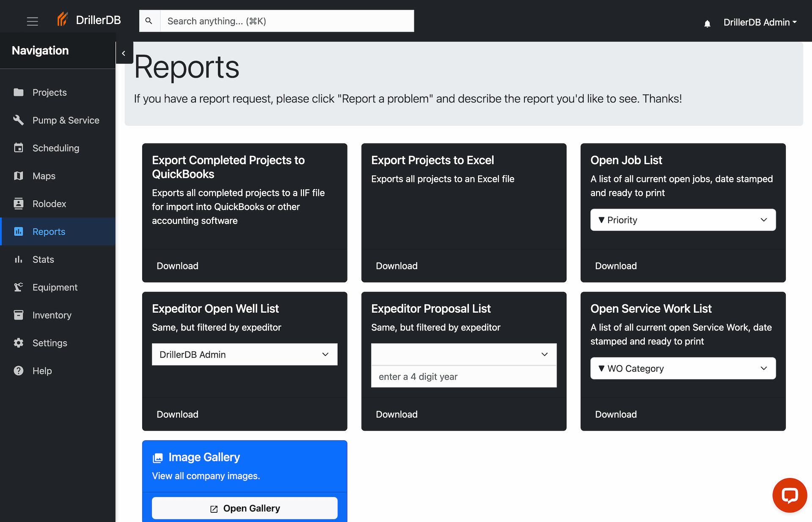Image resolution: width=812 pixels, height=522 pixels.
Task: Select the Projects folder icon in sidebar
Action: click(x=19, y=92)
